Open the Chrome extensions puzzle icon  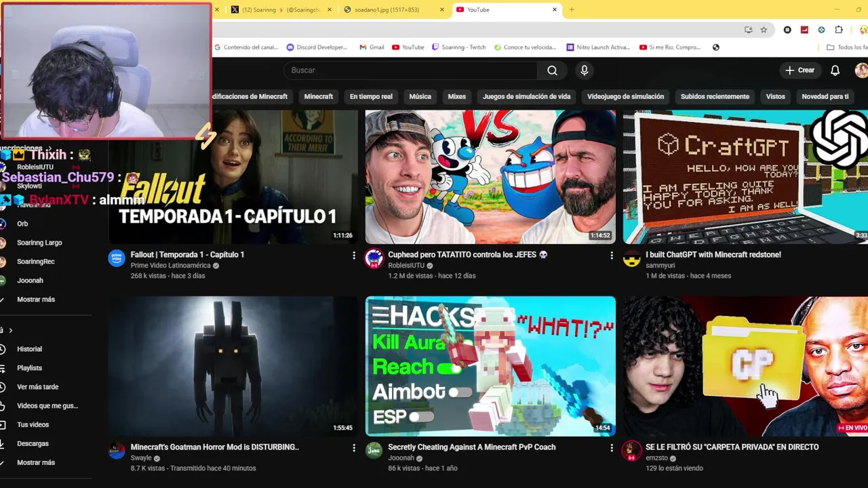839,30
